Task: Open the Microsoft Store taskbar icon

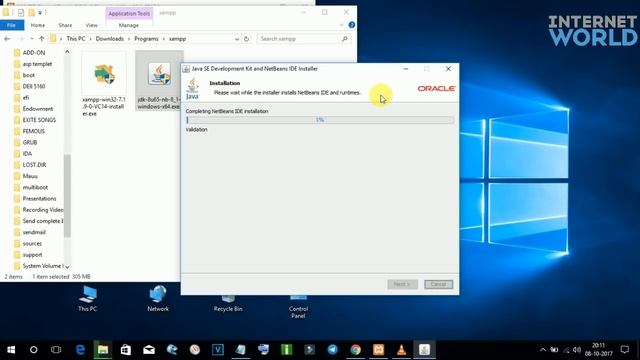Action: tap(126, 350)
